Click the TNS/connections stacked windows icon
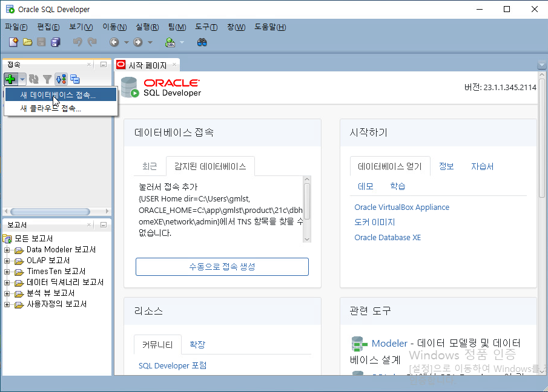Viewport: 548px width, 392px height. pyautogui.click(x=75, y=79)
